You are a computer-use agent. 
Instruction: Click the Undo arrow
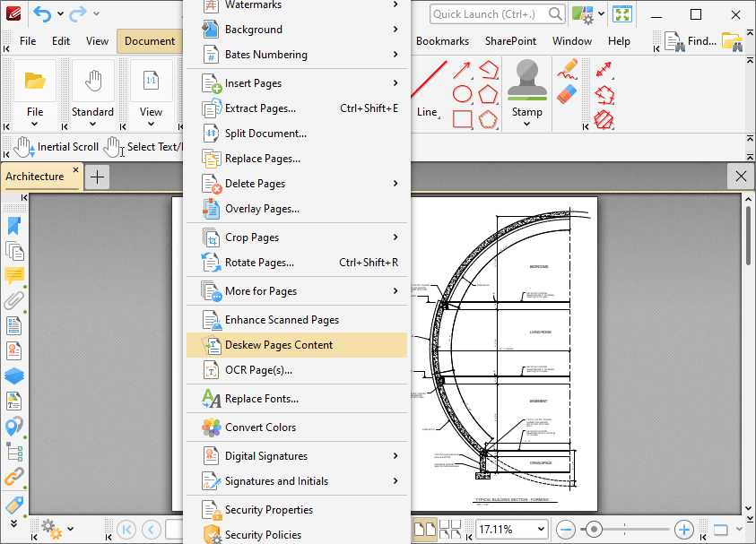(x=42, y=14)
